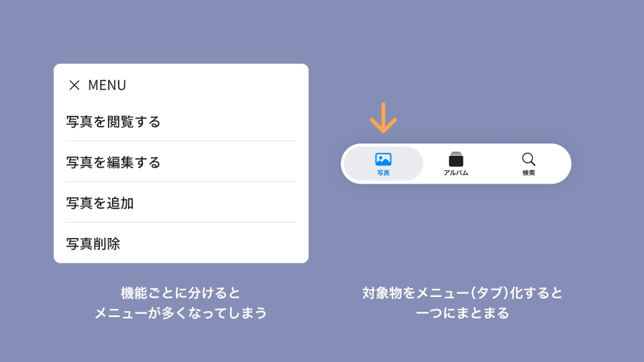Click divider line below 写真を閲覧する
The height and width of the screenshot is (362, 644).
coord(181,141)
